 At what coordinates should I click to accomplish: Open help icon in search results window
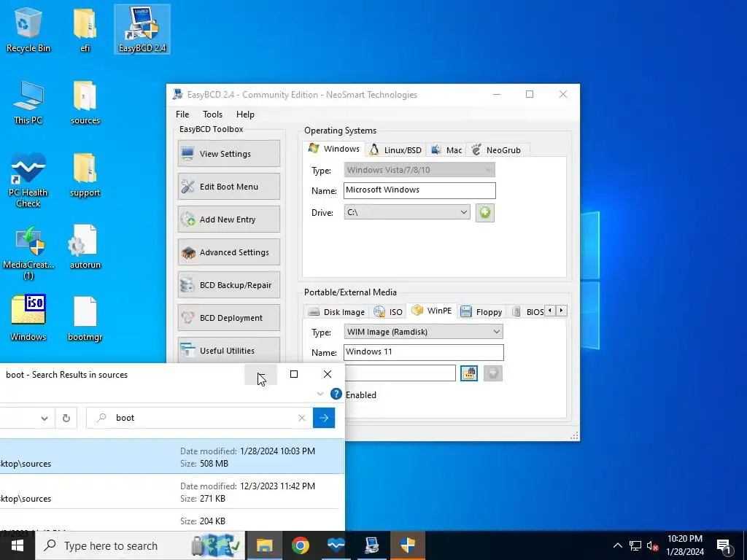(336, 394)
